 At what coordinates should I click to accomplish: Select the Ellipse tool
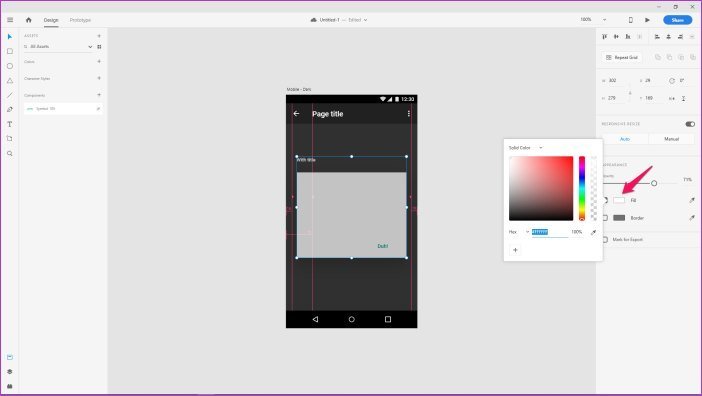[10, 66]
